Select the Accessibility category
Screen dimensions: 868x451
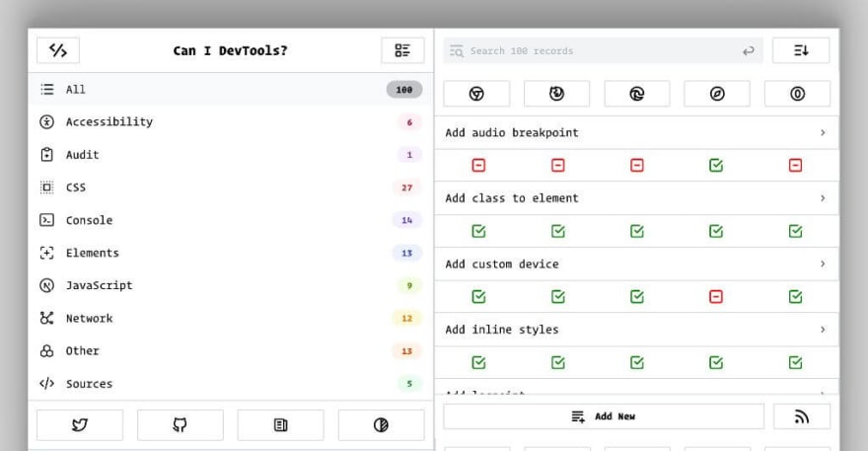click(x=231, y=122)
